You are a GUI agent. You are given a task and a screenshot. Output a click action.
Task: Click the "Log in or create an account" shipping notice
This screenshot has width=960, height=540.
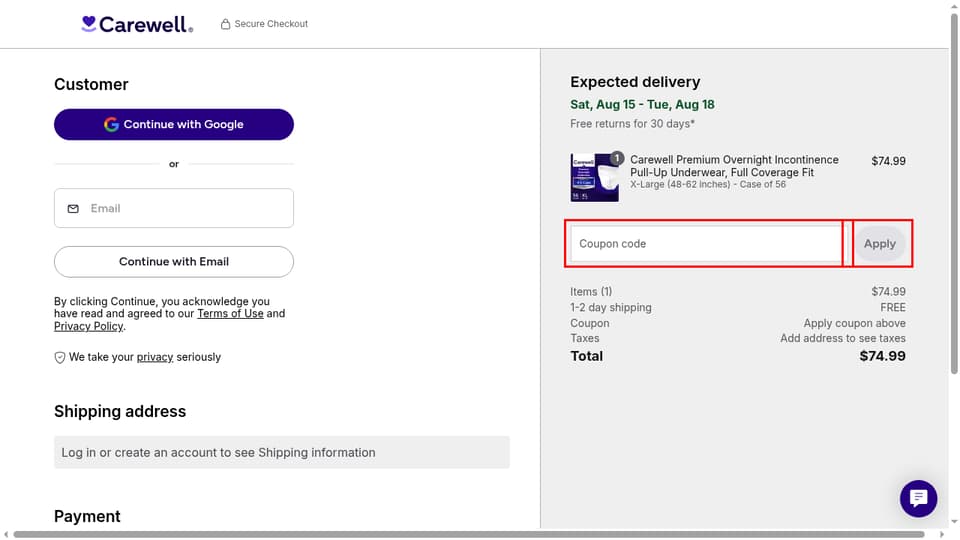pos(282,452)
